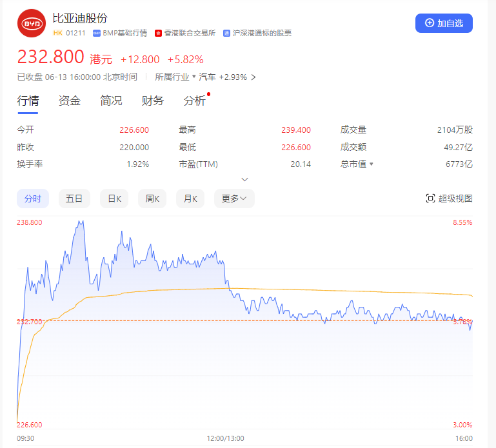The image size is (496, 448).
Task: Click the change percent +5.82%
Action: coord(185,59)
